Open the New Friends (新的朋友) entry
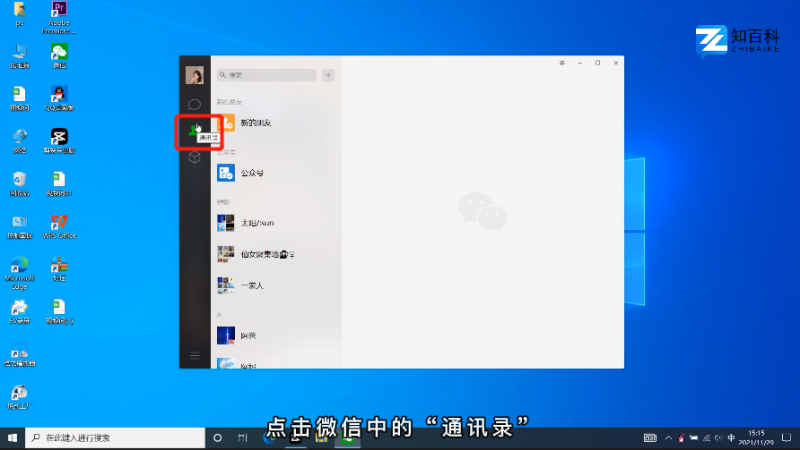Screen dimensions: 800x450 [276, 123]
